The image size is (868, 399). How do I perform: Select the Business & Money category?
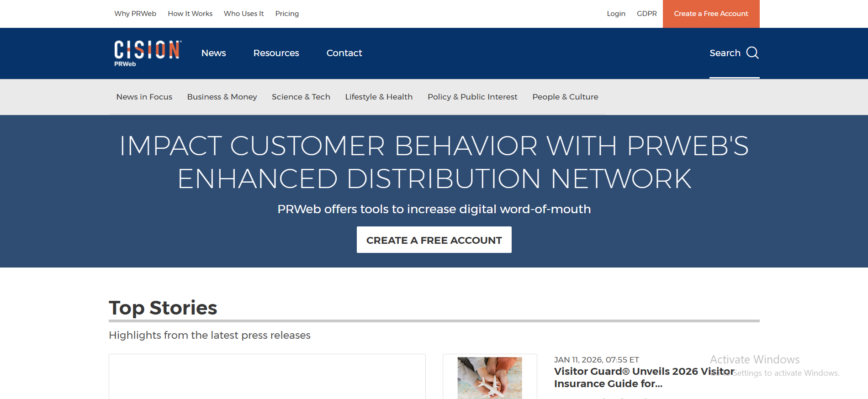[222, 97]
